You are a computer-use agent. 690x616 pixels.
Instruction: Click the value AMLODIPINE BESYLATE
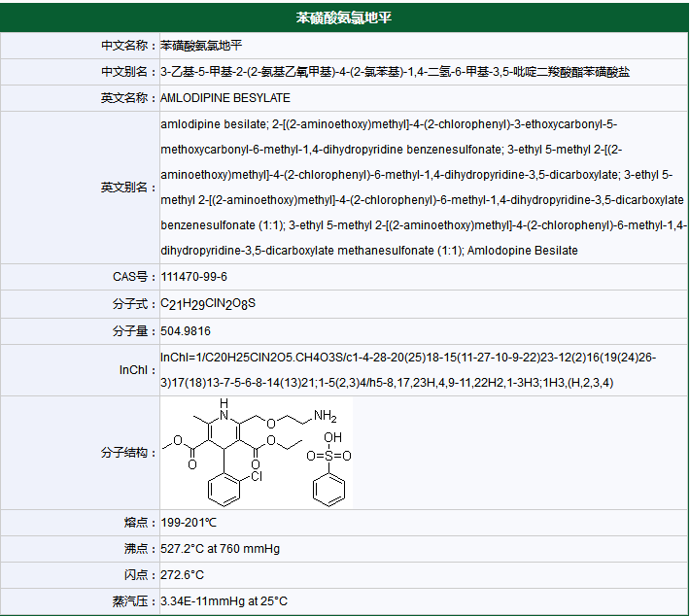pyautogui.click(x=225, y=98)
